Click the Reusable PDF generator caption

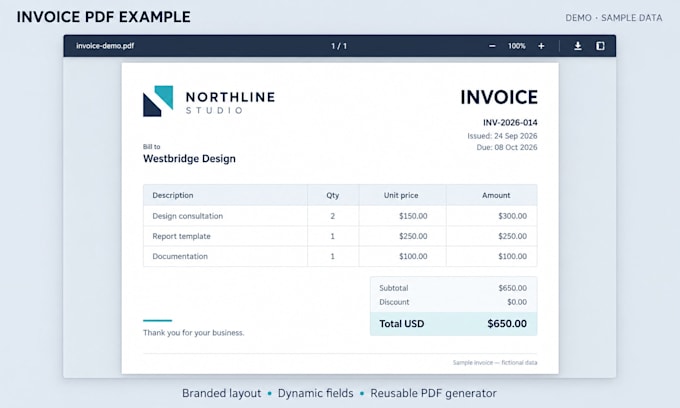[433, 393]
